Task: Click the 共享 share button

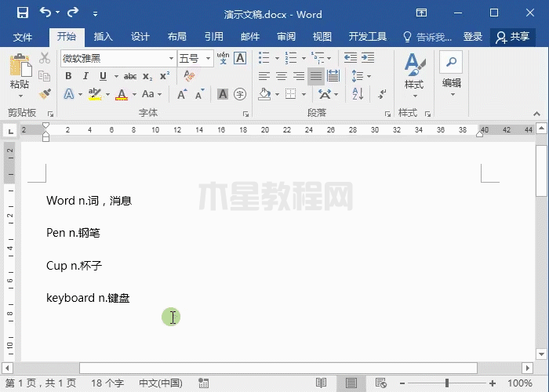Action: 512,37
